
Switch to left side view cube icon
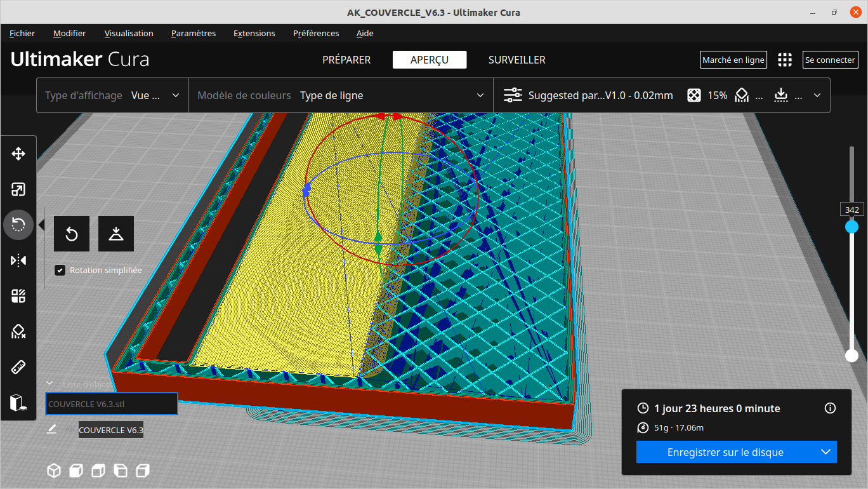(121, 471)
